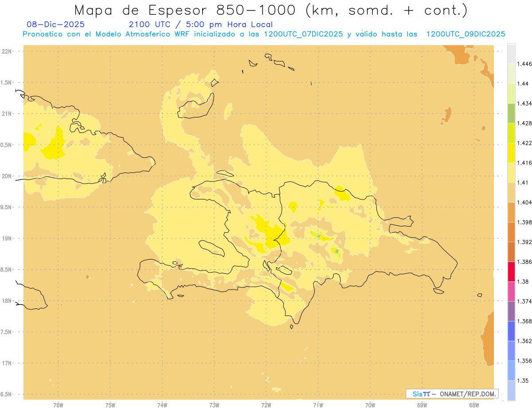Image resolution: width=532 pixels, height=411 pixels.
Task: Pick the light blue swatch below 1.35
Action: click(x=511, y=391)
